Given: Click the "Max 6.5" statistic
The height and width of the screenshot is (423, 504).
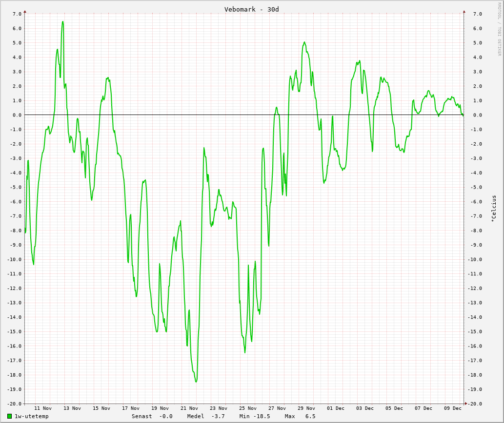Looking at the screenshot, I should [300, 416].
